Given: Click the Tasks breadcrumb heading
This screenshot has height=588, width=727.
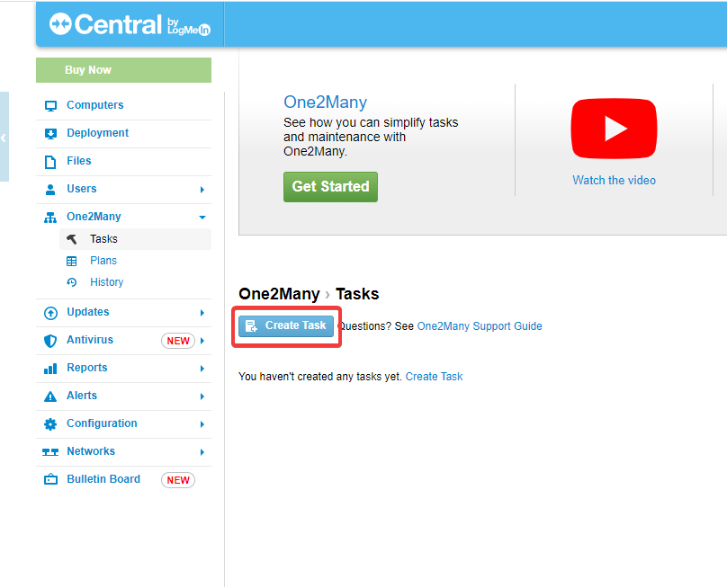Looking at the screenshot, I should pos(357,294).
